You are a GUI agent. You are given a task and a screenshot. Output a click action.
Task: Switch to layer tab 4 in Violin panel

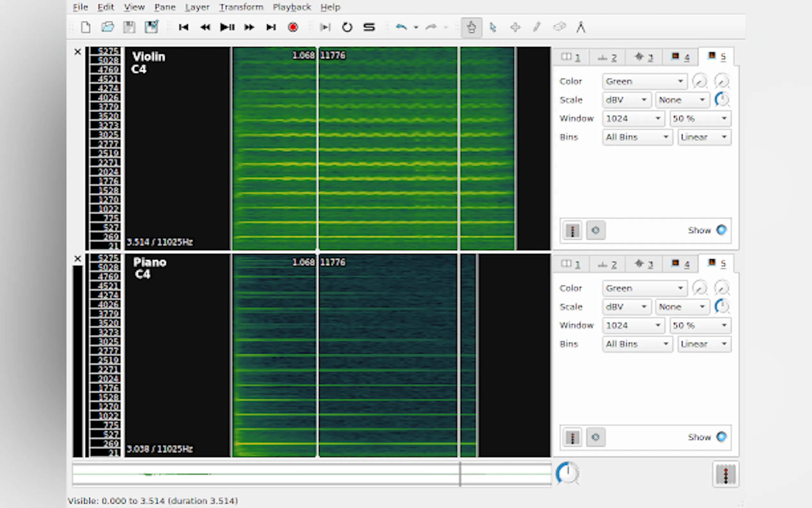coord(680,57)
